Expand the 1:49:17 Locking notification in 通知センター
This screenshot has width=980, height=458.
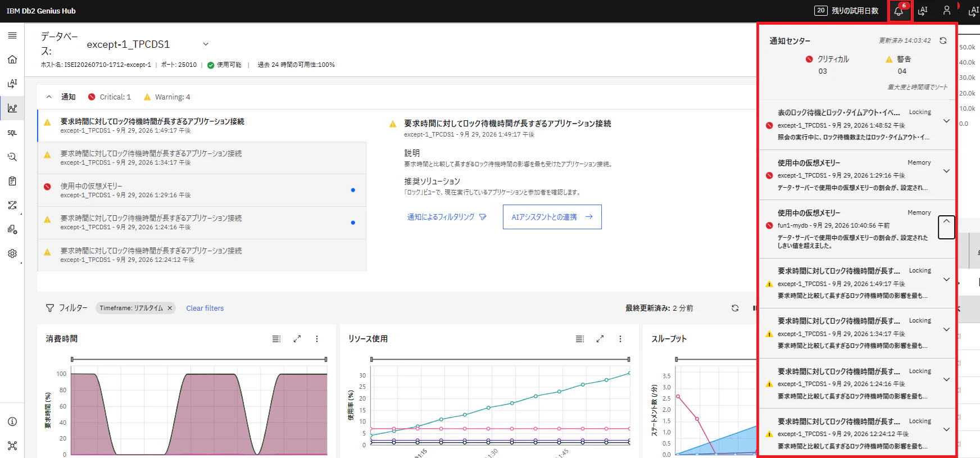tap(946, 279)
